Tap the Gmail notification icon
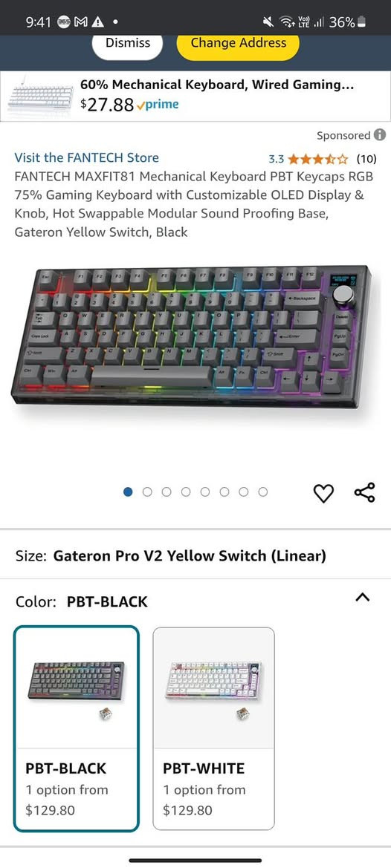The height and width of the screenshot is (868, 391). pos(81,22)
